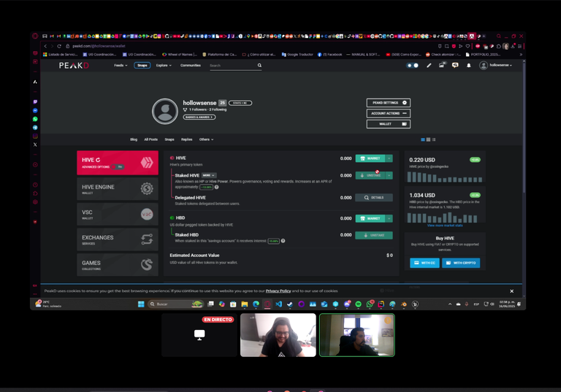Click the HIVE Market button
The height and width of the screenshot is (392, 561).
point(370,158)
